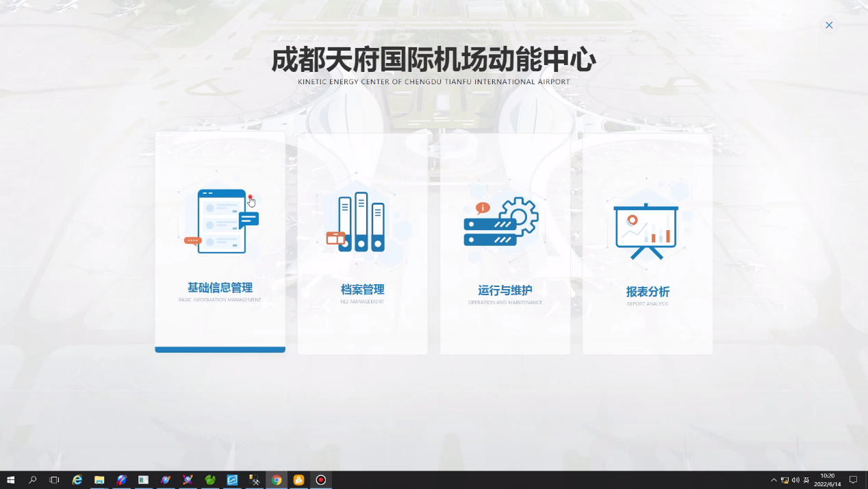Click the volume speaker tray icon
Screen dimensions: 868x489
click(x=795, y=480)
